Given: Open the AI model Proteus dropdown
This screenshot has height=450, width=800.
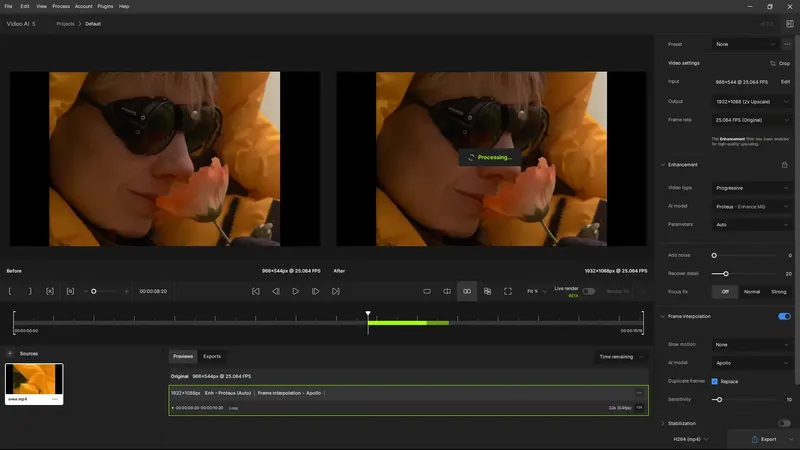Looking at the screenshot, I should click(x=752, y=207).
